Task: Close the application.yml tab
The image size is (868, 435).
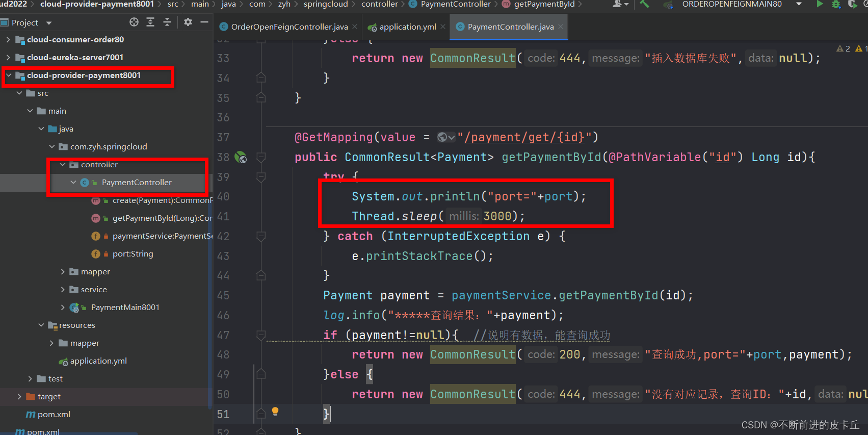Action: [443, 27]
